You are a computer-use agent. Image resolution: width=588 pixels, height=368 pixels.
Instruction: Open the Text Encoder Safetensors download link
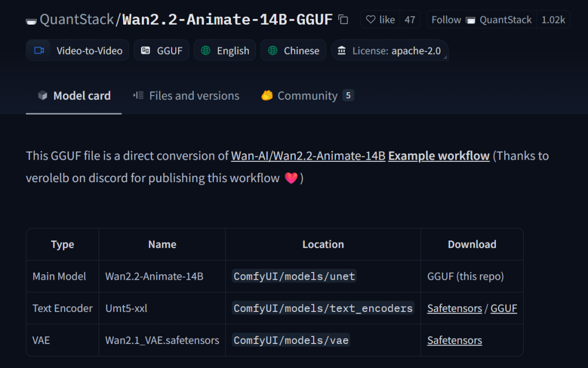coord(455,308)
